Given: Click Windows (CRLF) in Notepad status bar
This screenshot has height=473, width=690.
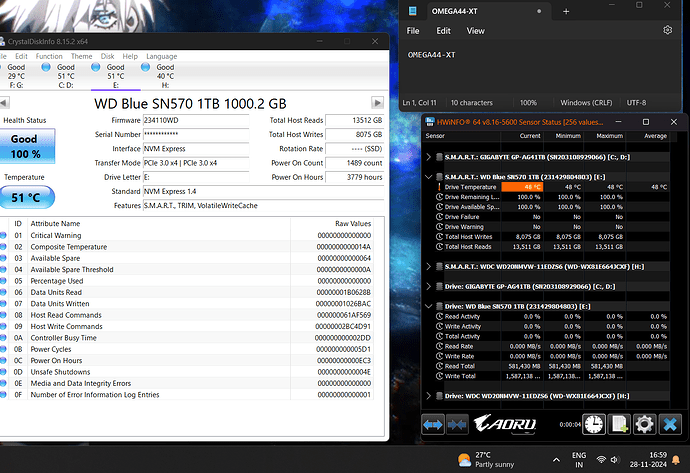Looking at the screenshot, I should [x=586, y=103].
